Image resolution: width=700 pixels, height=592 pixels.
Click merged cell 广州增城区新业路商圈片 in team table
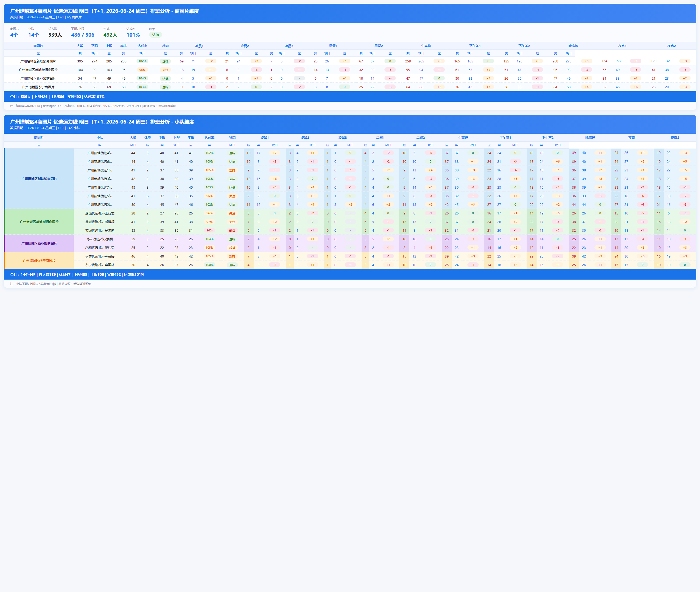(39, 243)
